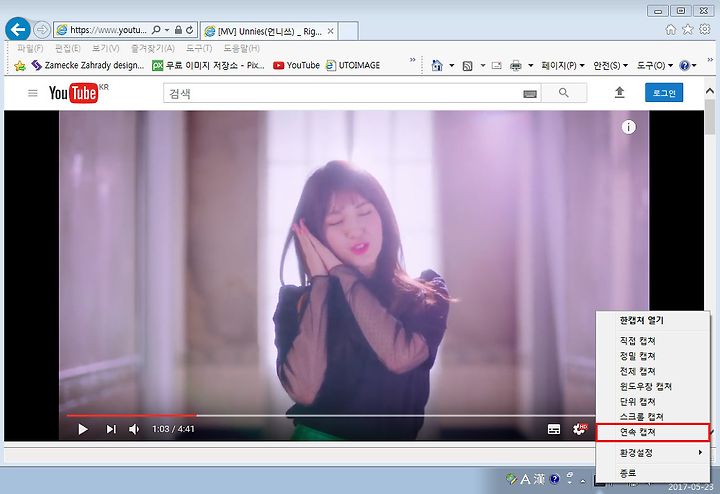Click the video info card (i) icon
Image resolution: width=720 pixels, height=494 pixels.
click(629, 127)
